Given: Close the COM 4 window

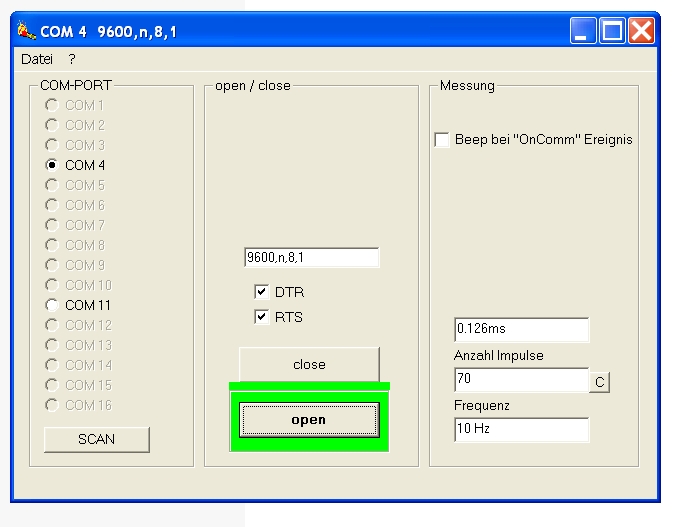Looking at the screenshot, I should pos(642,31).
